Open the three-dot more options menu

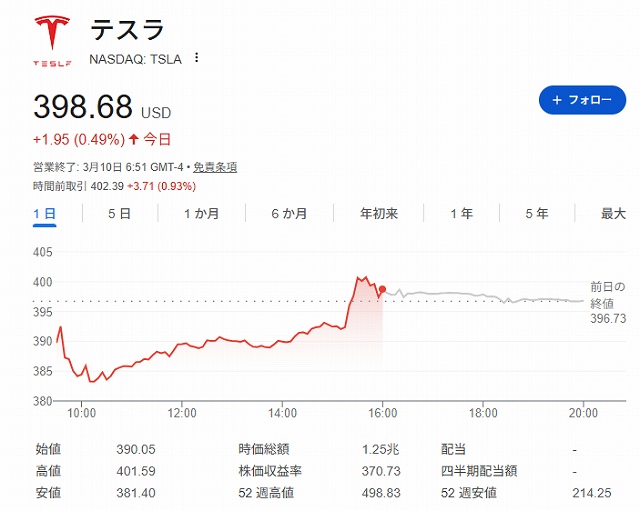(x=197, y=58)
